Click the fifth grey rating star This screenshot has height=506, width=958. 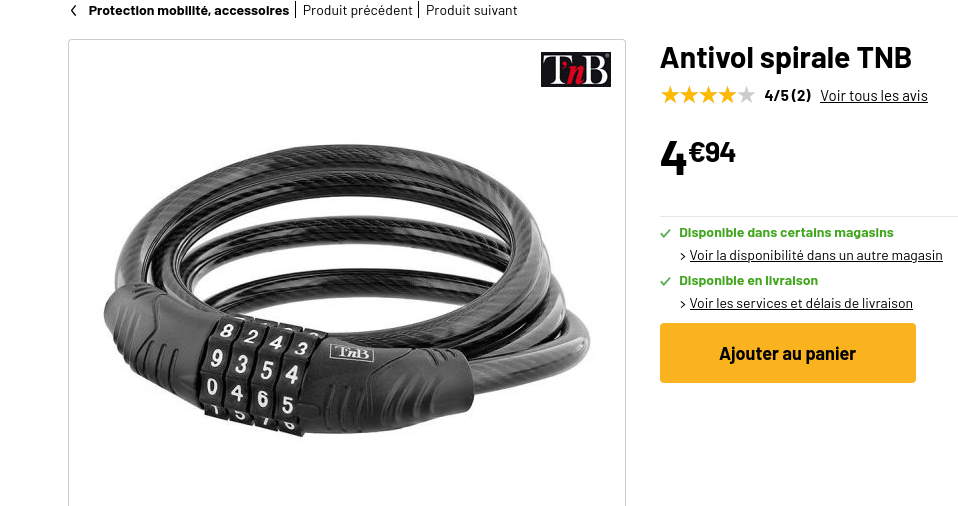[x=746, y=95]
